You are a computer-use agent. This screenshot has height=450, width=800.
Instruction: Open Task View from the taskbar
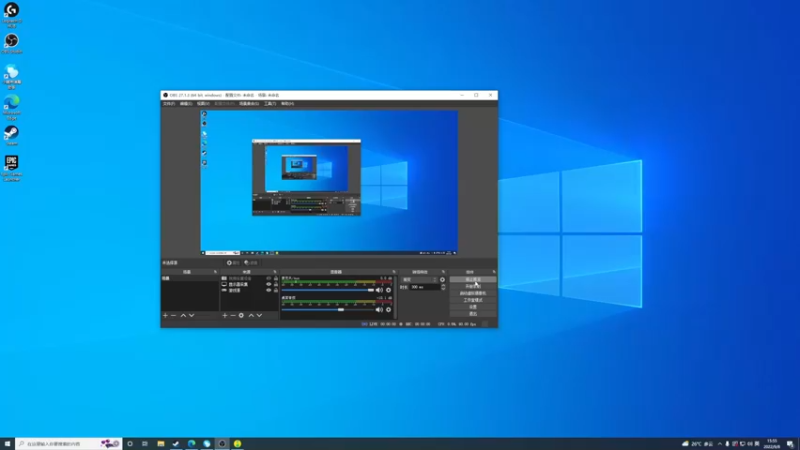click(x=145, y=444)
